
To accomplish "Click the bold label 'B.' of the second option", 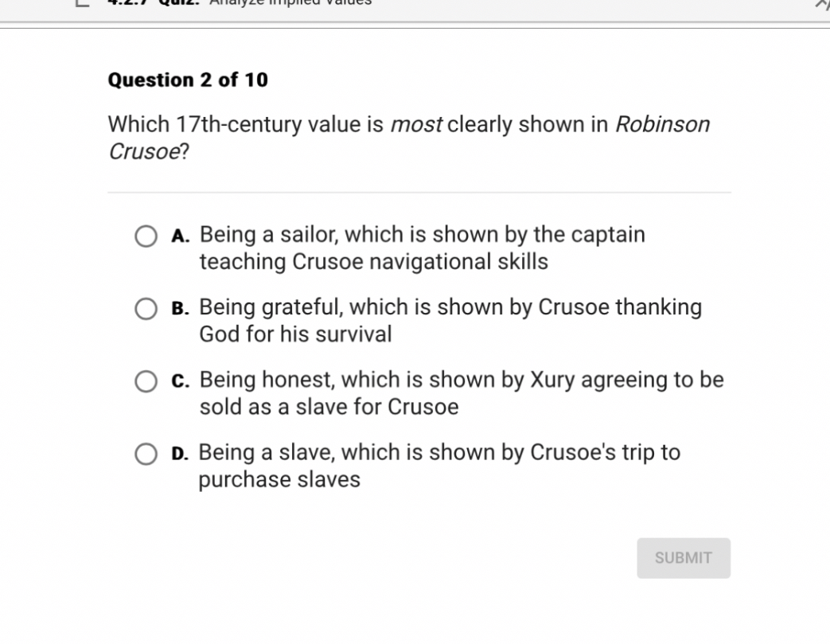I will click(179, 306).
